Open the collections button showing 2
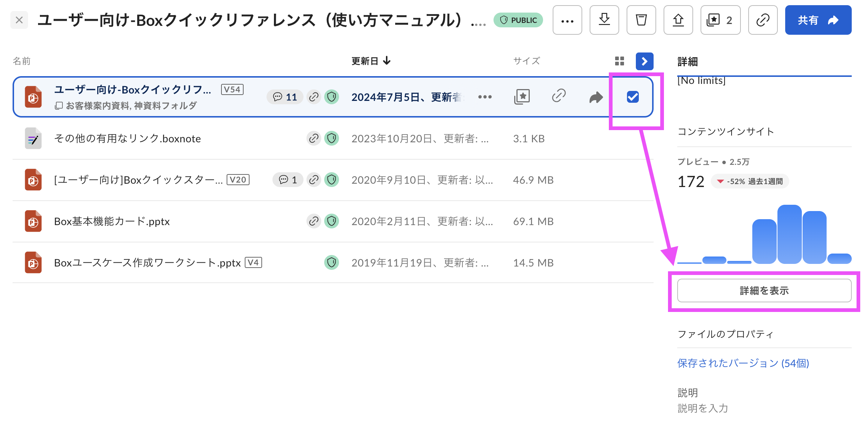 pos(720,20)
